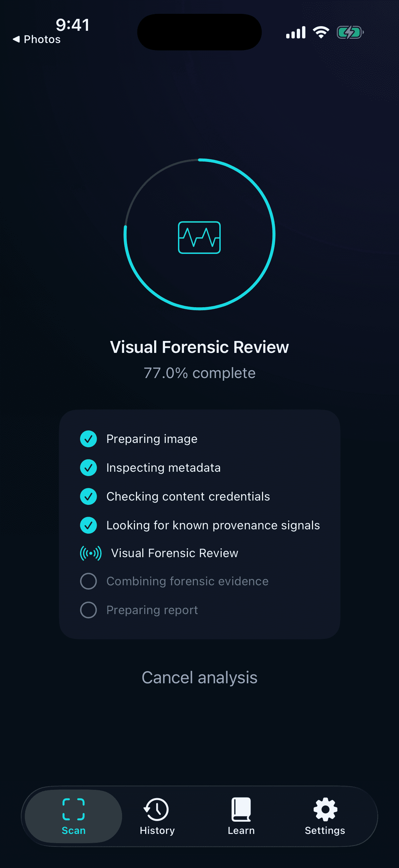Click the Wi-Fi status icon
This screenshot has height=868, width=399.
[x=321, y=32]
